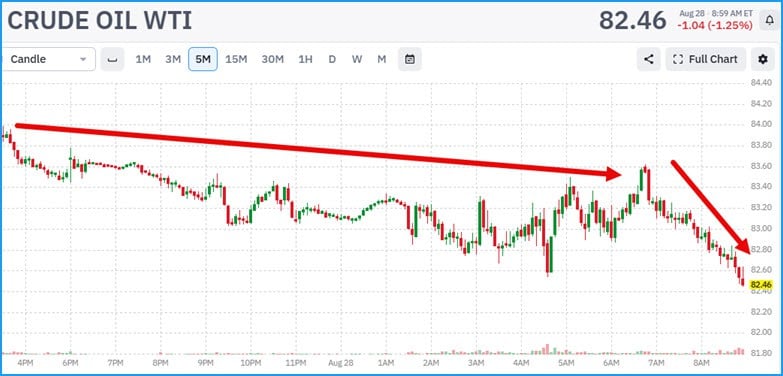Choose the 30M interval
This screenshot has height=376, width=783.
point(273,59)
